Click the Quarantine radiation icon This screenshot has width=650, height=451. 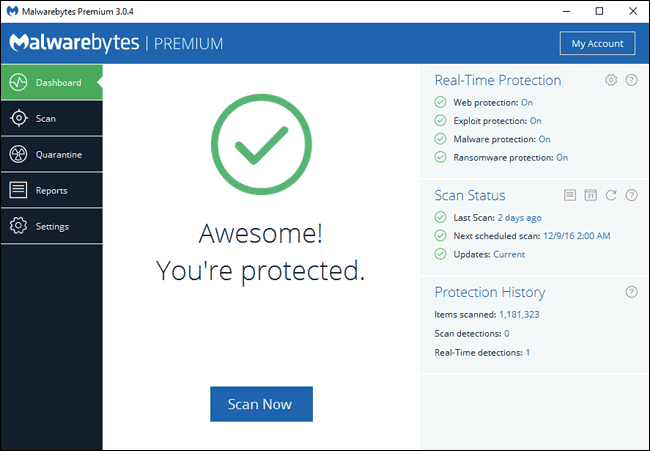pos(18,154)
